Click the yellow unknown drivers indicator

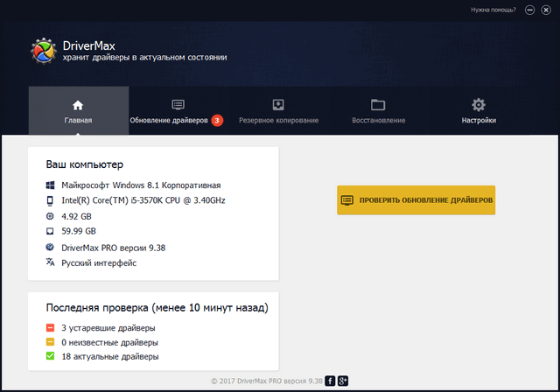(x=50, y=342)
